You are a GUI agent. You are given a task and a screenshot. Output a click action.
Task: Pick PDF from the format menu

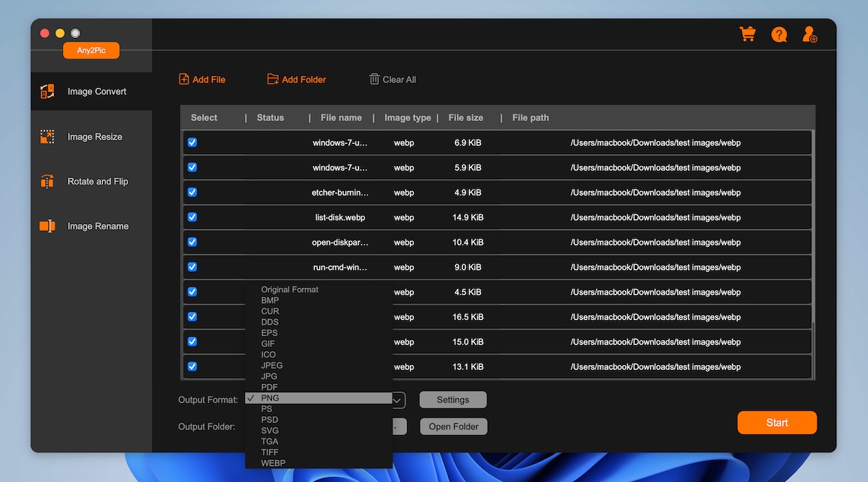270,387
